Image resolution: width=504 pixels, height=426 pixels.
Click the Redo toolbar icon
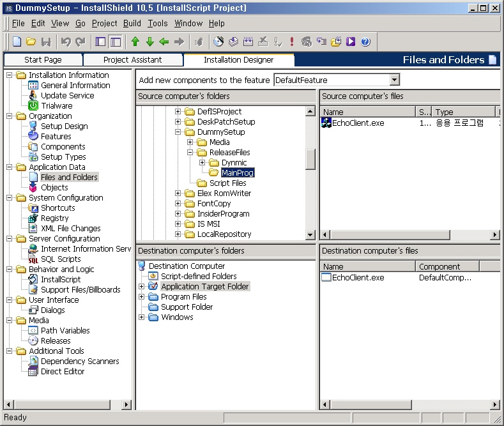[80, 42]
